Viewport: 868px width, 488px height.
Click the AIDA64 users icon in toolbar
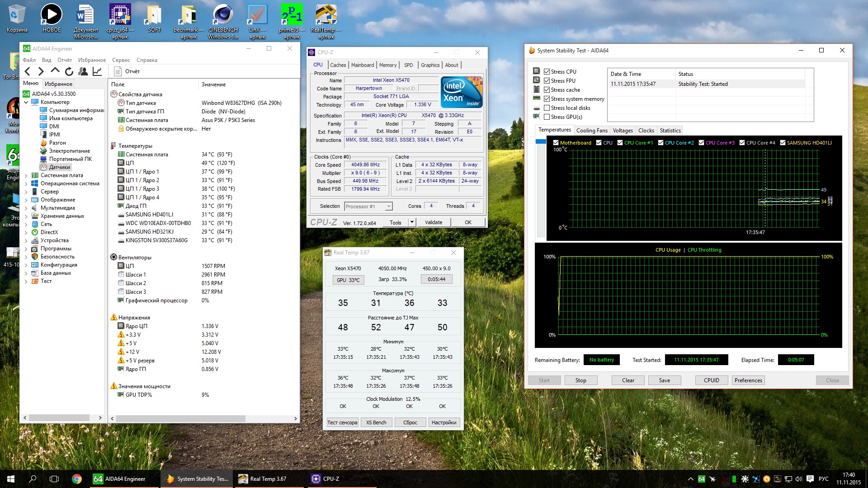[x=83, y=71]
